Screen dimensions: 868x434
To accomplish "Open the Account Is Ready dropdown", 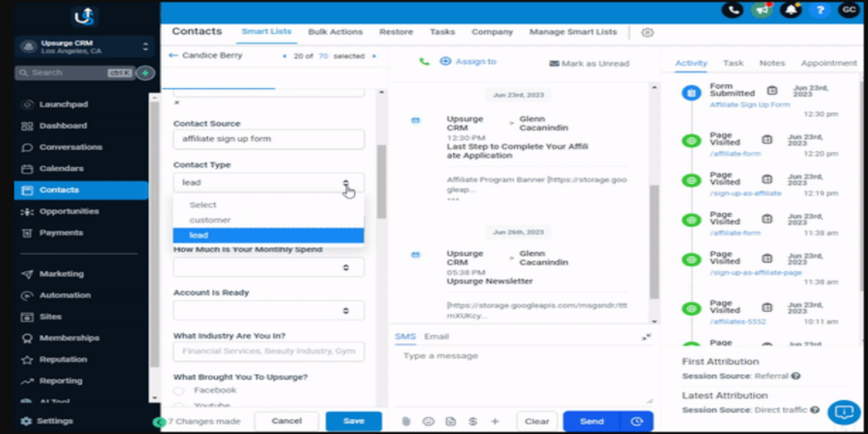I will coord(269,310).
